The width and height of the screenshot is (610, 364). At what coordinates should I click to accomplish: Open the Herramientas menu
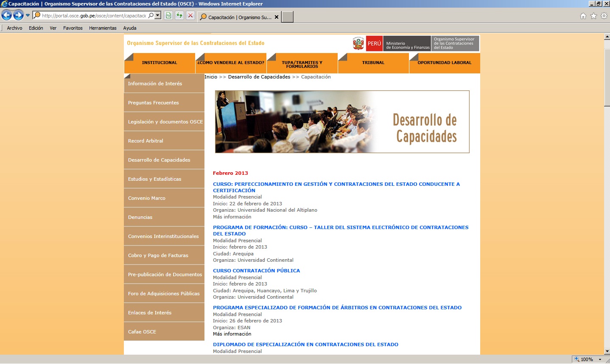click(103, 28)
